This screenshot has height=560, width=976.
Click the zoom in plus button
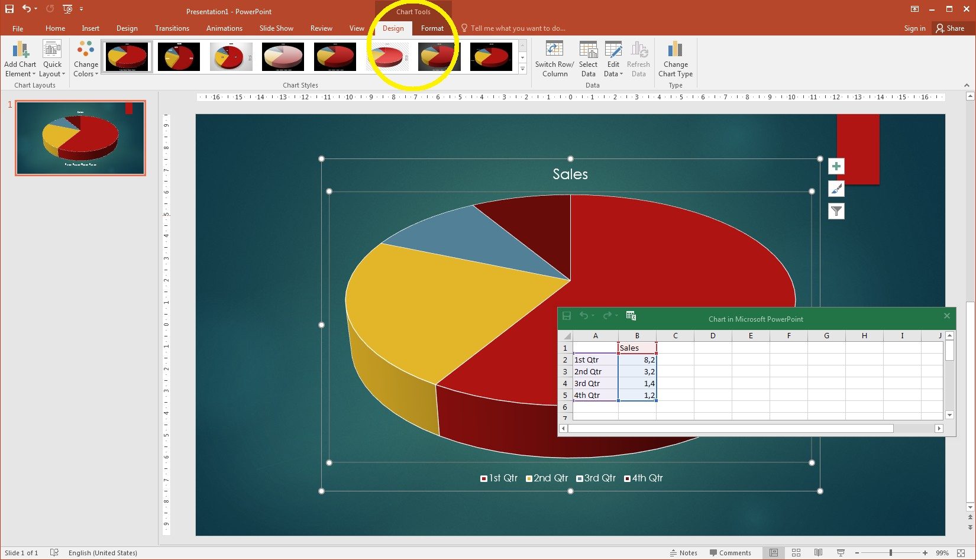point(925,553)
